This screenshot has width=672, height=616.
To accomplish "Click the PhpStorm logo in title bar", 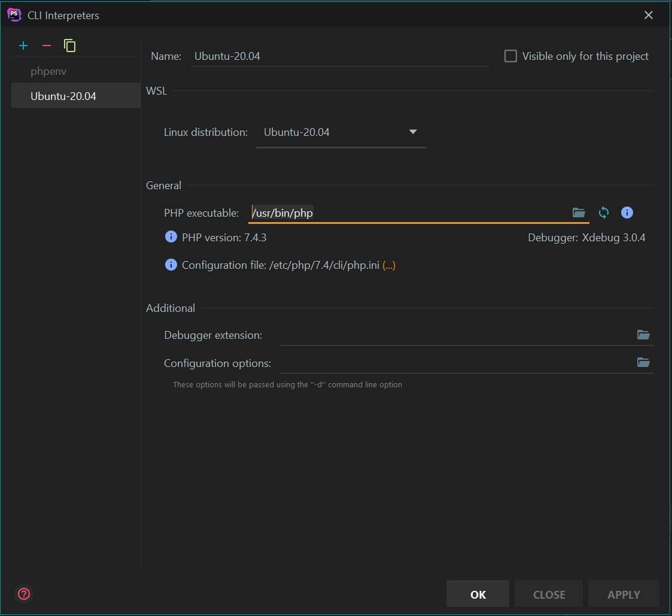I will pos(14,14).
